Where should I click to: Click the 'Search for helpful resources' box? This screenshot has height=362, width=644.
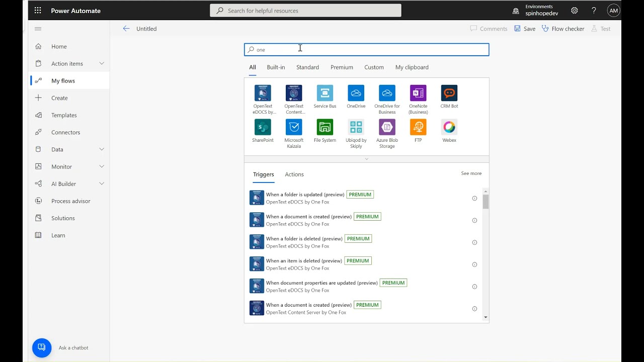click(305, 11)
